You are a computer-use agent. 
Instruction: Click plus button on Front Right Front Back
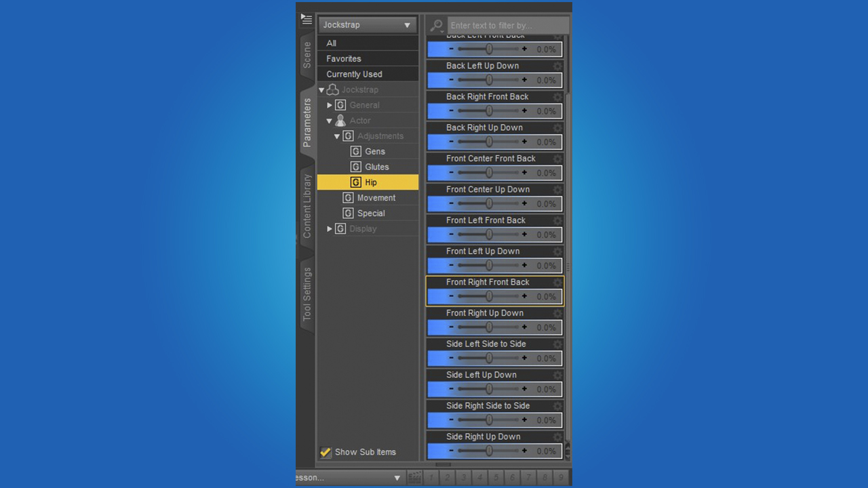pos(524,296)
